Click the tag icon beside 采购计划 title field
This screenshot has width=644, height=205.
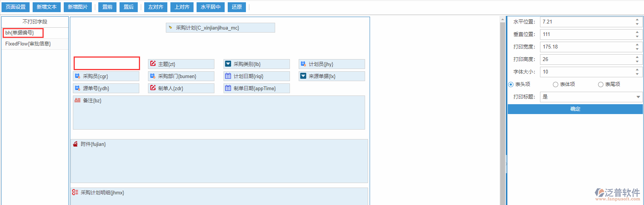[170, 28]
